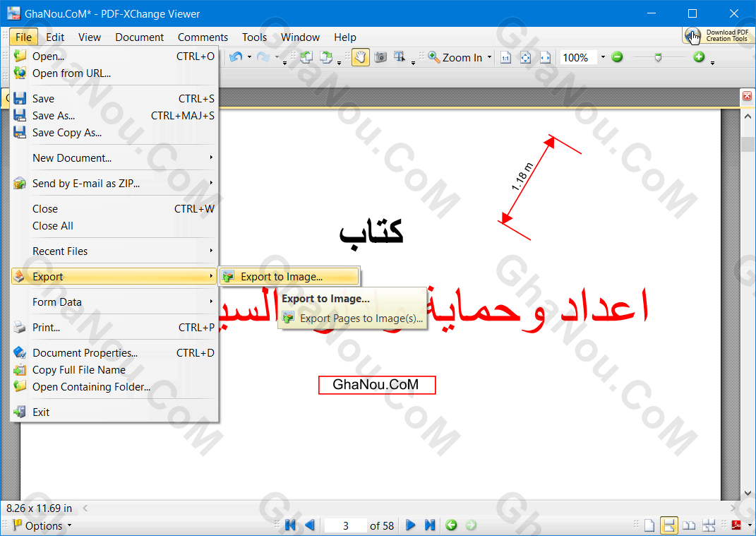Click the Redo arrow icon

(263, 57)
